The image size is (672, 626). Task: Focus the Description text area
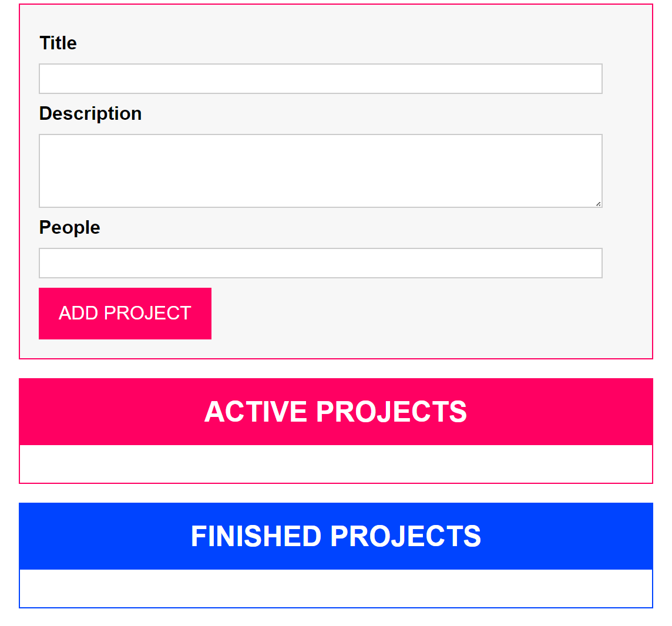click(x=320, y=170)
